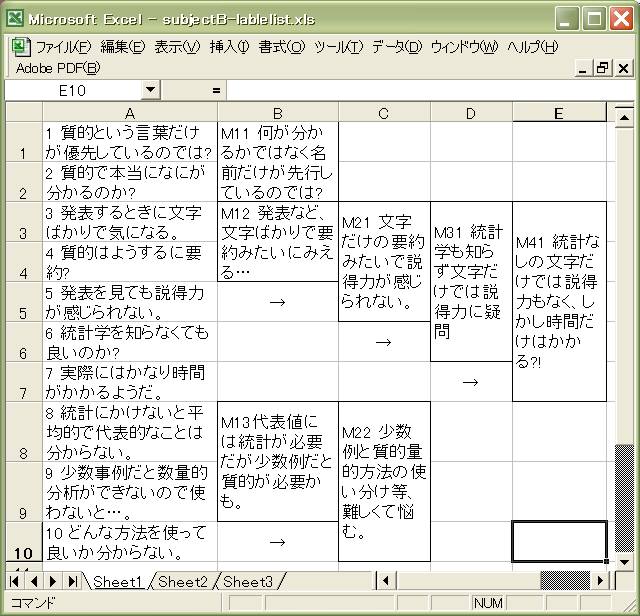The height and width of the screenshot is (616, 640).
Task: Click cell '1 質的という言葉だけが優先しているのでは?'
Action: click(130, 142)
